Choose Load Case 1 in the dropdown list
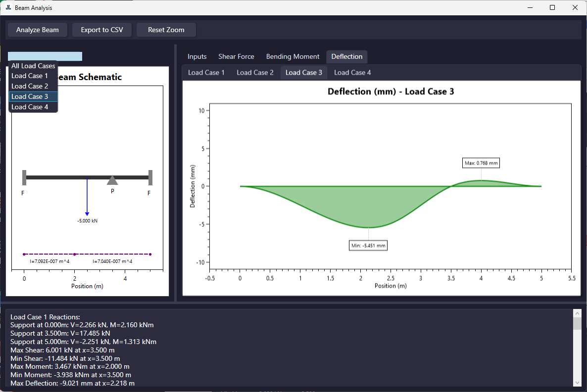 pos(30,76)
